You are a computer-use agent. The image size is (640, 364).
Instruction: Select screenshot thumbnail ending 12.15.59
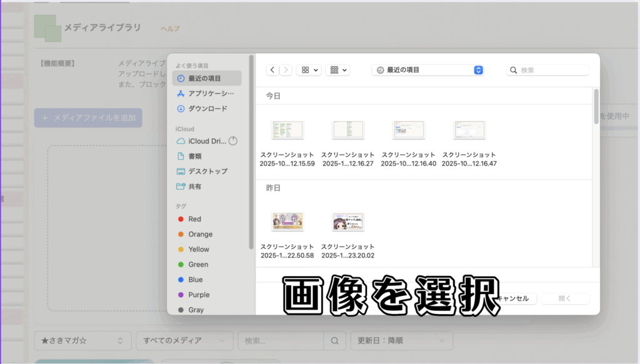(287, 130)
